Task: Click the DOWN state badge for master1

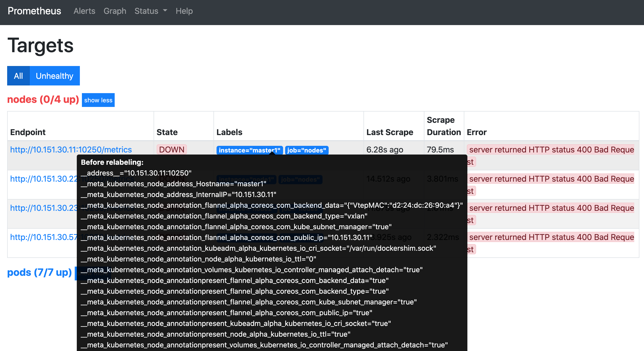Action: click(171, 150)
